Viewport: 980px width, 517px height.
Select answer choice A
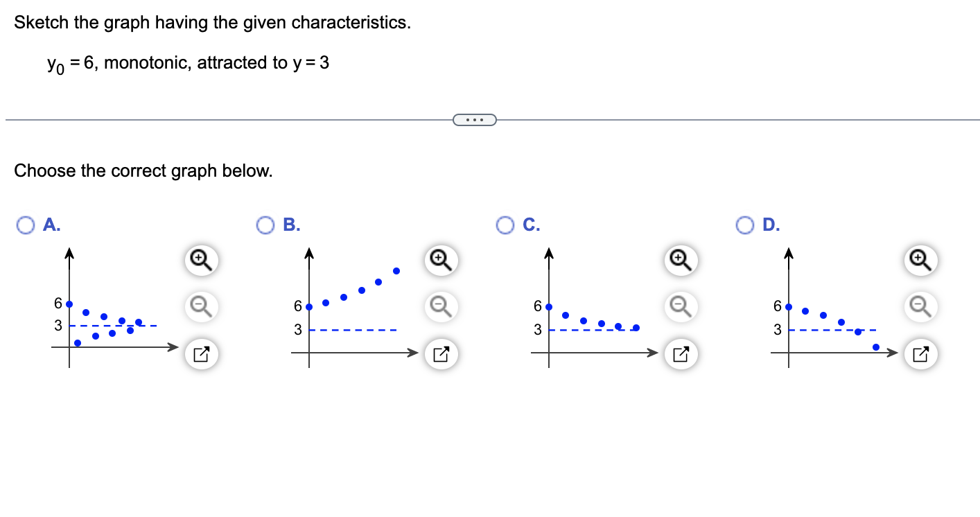(25, 225)
